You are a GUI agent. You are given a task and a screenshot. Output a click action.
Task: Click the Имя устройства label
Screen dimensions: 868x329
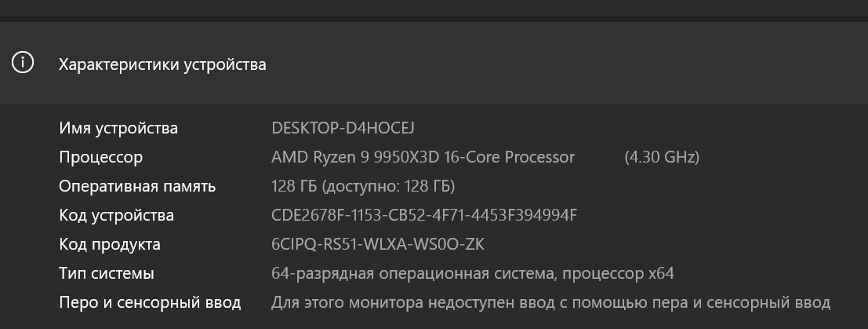point(118,128)
